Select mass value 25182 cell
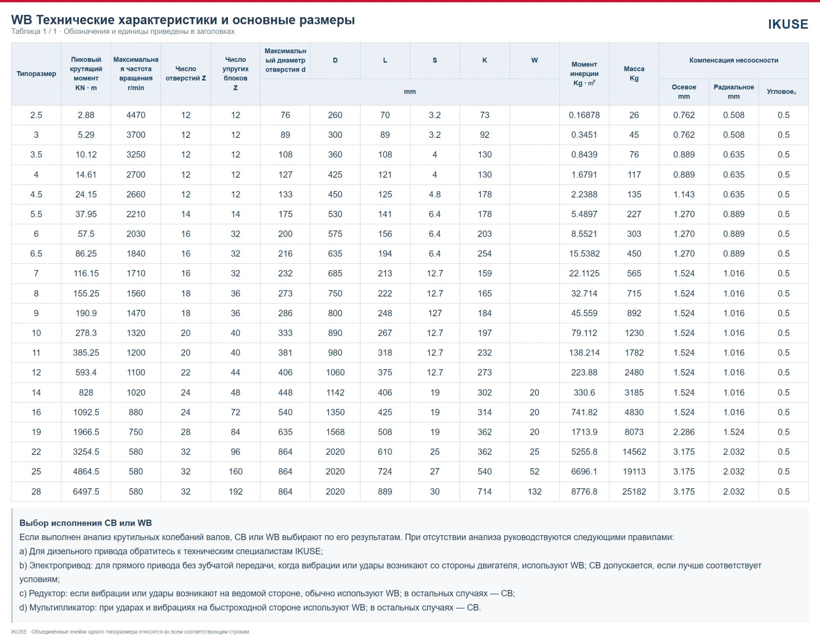 point(634,492)
